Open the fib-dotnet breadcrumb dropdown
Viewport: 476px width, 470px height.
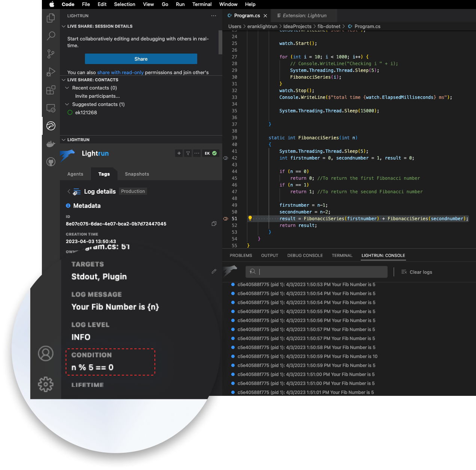point(329,27)
